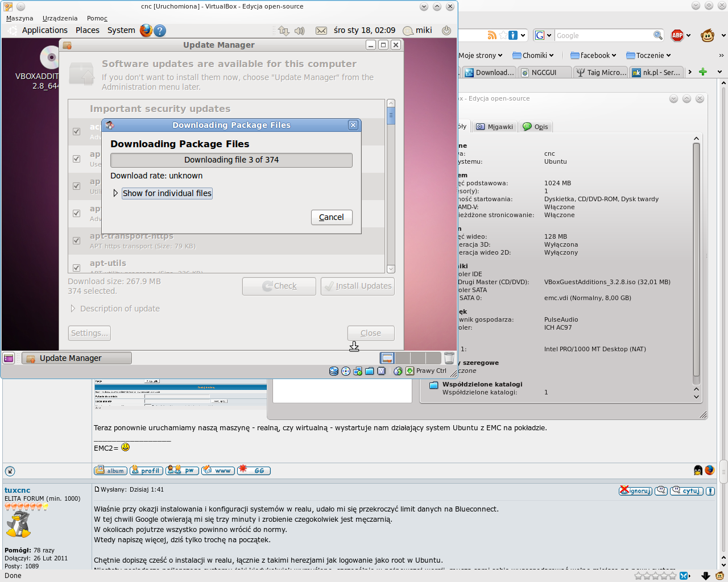Click the power button icon in the guest panel

click(446, 31)
